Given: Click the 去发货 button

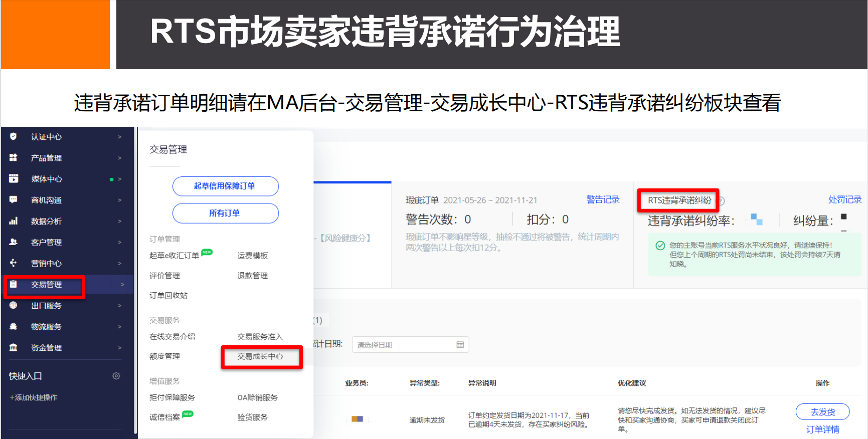Looking at the screenshot, I should [822, 412].
